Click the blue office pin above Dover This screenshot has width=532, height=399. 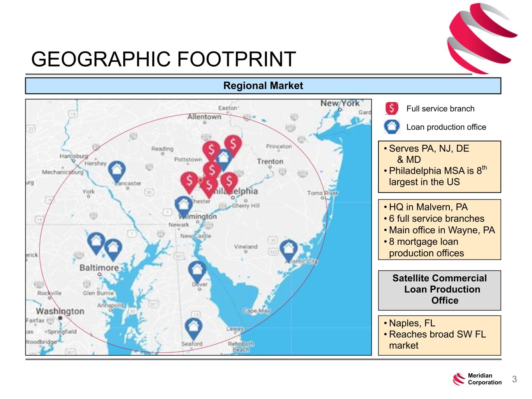[197, 272]
